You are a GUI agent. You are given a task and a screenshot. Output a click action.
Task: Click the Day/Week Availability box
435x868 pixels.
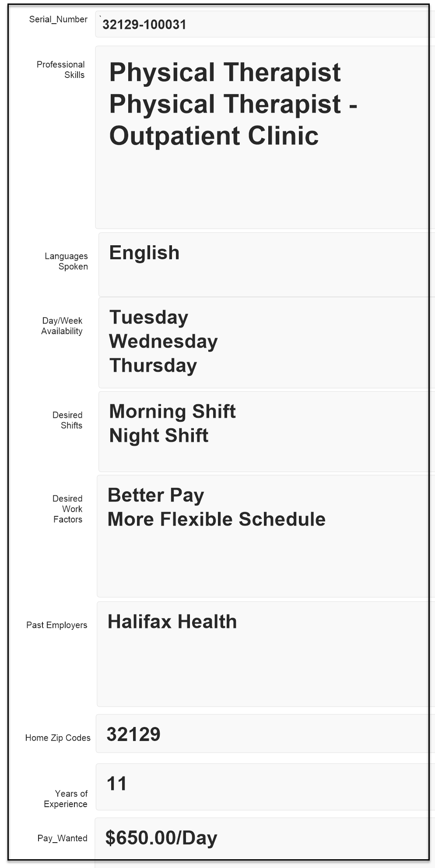[263, 342]
